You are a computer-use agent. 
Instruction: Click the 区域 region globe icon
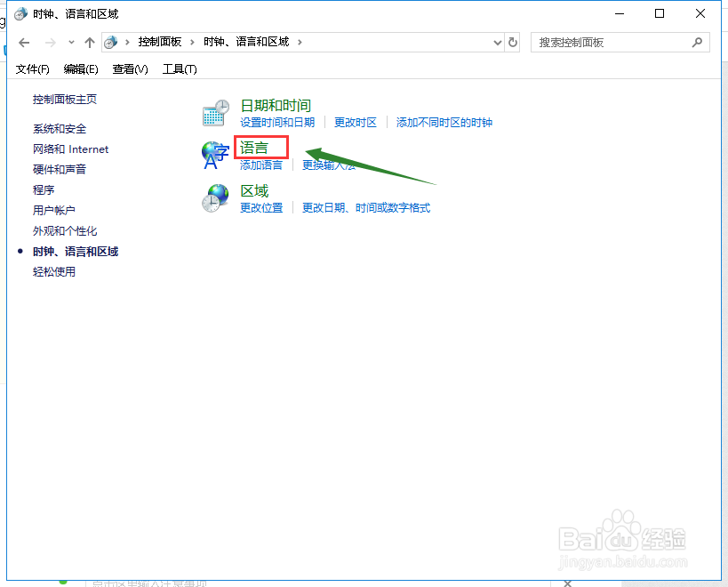point(215,197)
